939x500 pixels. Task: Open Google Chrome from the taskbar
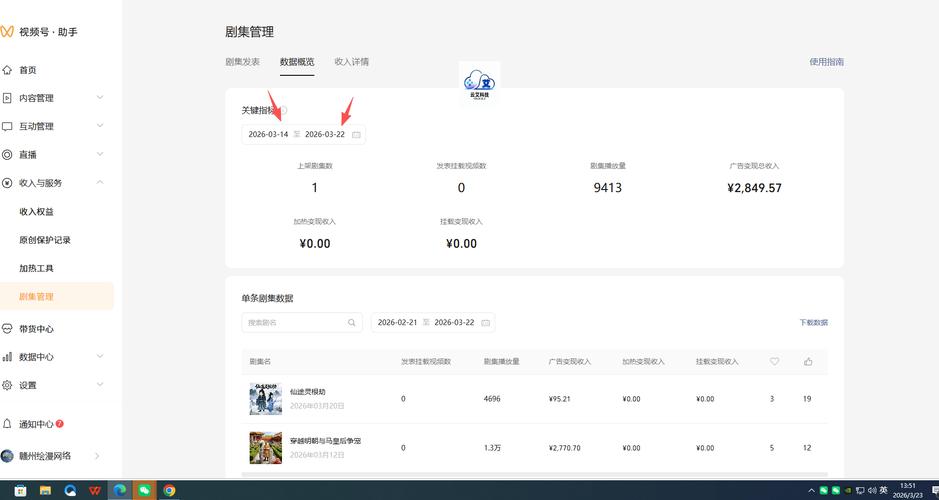click(169, 490)
